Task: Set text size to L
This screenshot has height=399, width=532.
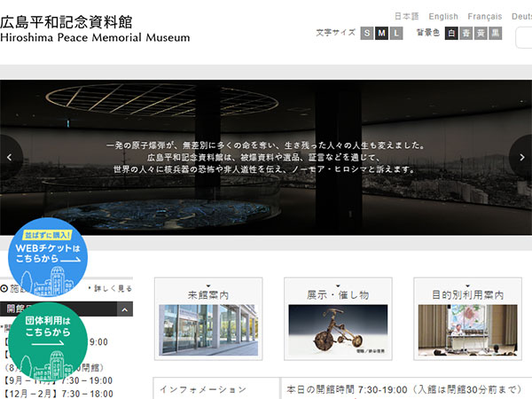Action: tap(396, 34)
